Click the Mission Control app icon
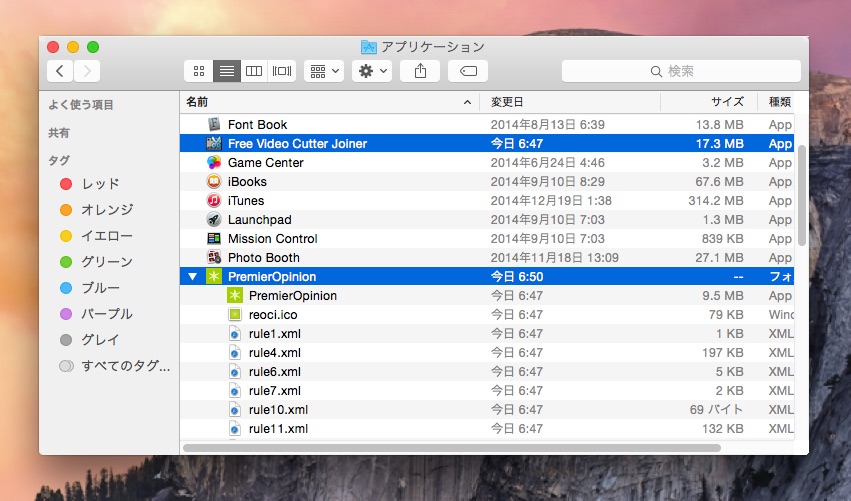This screenshot has height=501, width=851. coord(214,238)
